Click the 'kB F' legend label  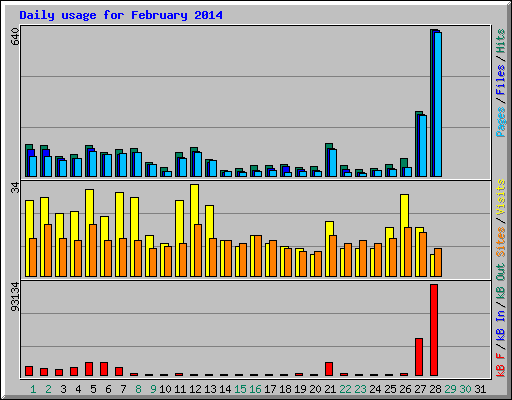click(501, 365)
